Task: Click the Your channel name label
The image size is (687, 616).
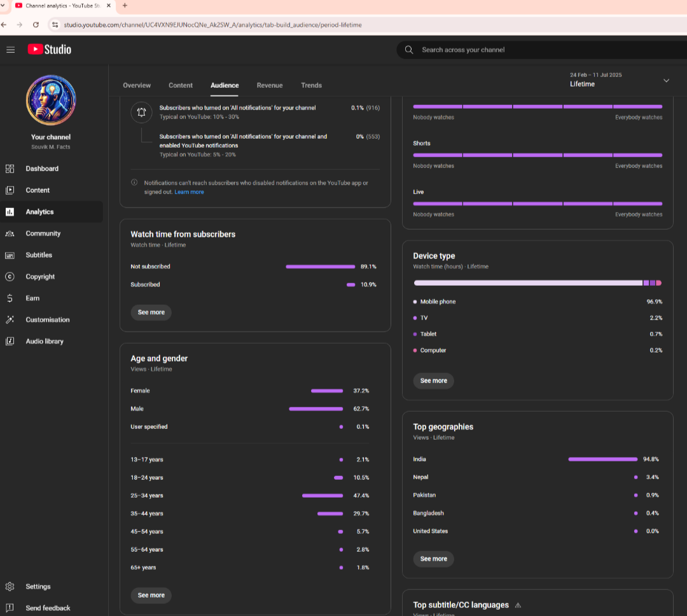Action: click(51, 137)
